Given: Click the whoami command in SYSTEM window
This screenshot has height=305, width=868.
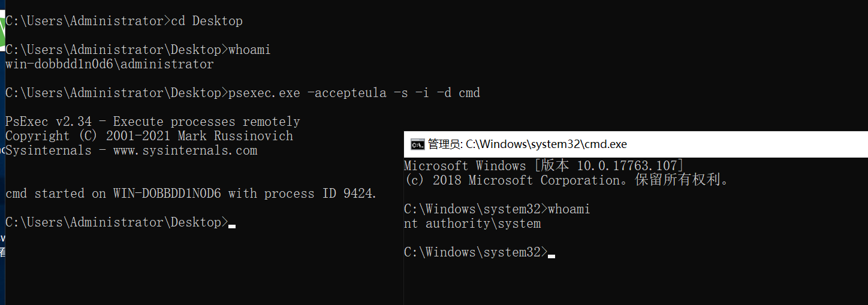Looking at the screenshot, I should tap(569, 209).
